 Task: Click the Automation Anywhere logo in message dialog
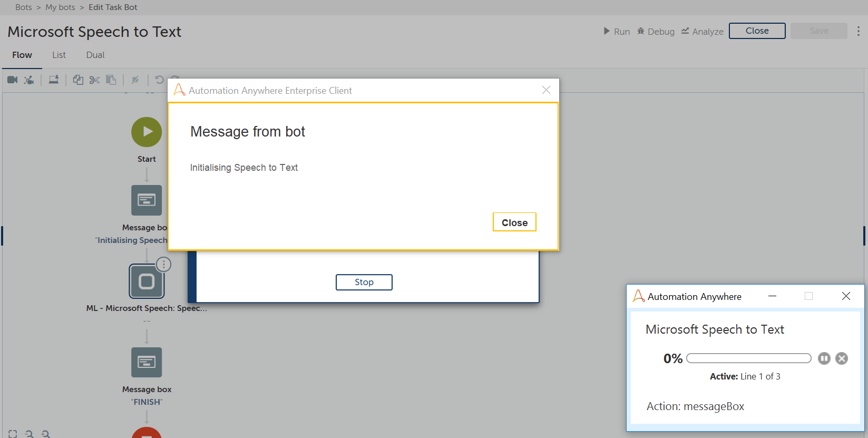[x=179, y=90]
